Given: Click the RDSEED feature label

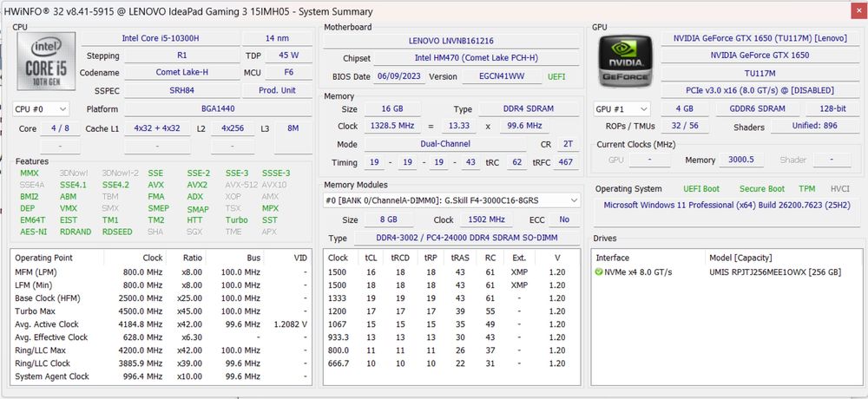Looking at the screenshot, I should click(117, 232).
